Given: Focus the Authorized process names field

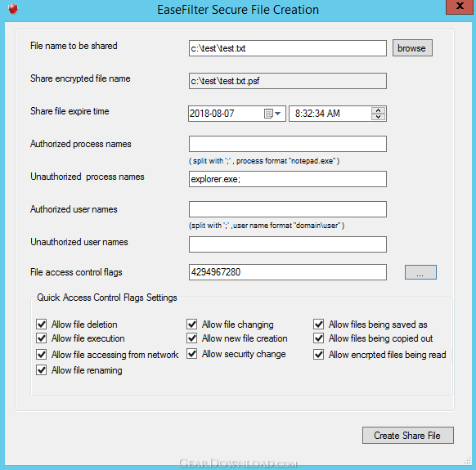Looking at the screenshot, I should (288, 144).
